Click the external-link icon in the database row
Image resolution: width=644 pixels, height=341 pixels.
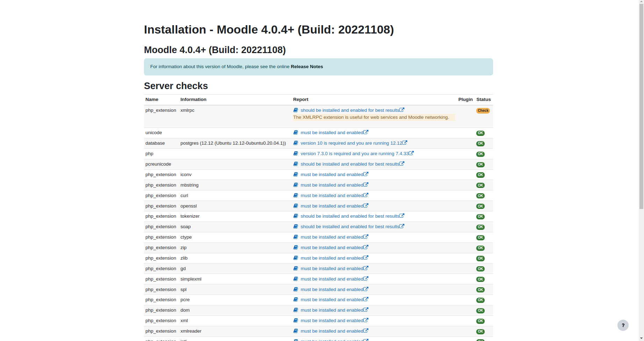pyautogui.click(x=405, y=143)
